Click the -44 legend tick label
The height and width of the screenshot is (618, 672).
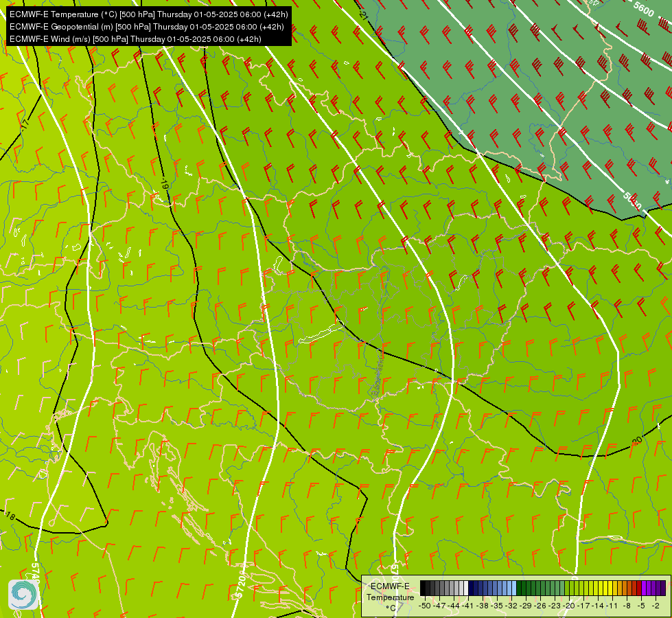coord(454,606)
